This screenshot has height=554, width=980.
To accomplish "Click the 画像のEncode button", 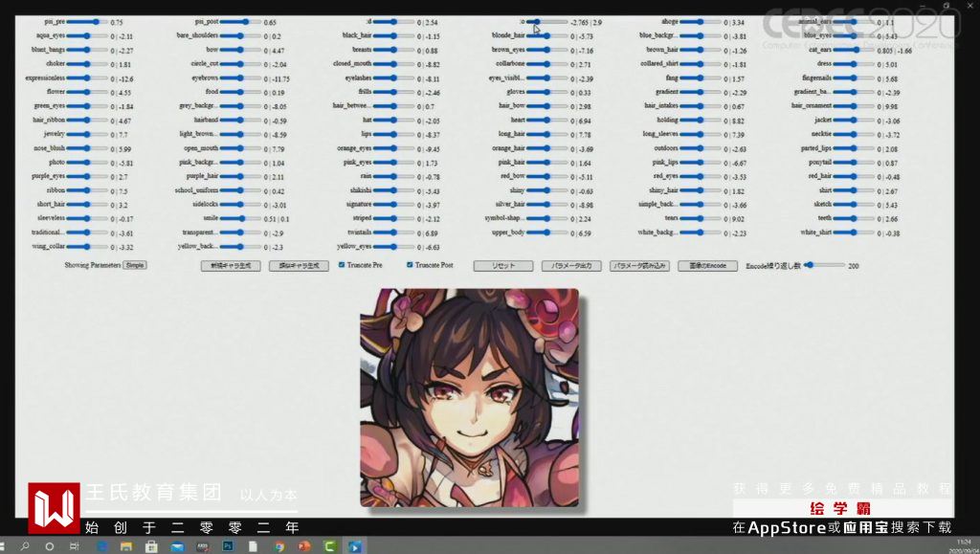I will click(707, 266).
